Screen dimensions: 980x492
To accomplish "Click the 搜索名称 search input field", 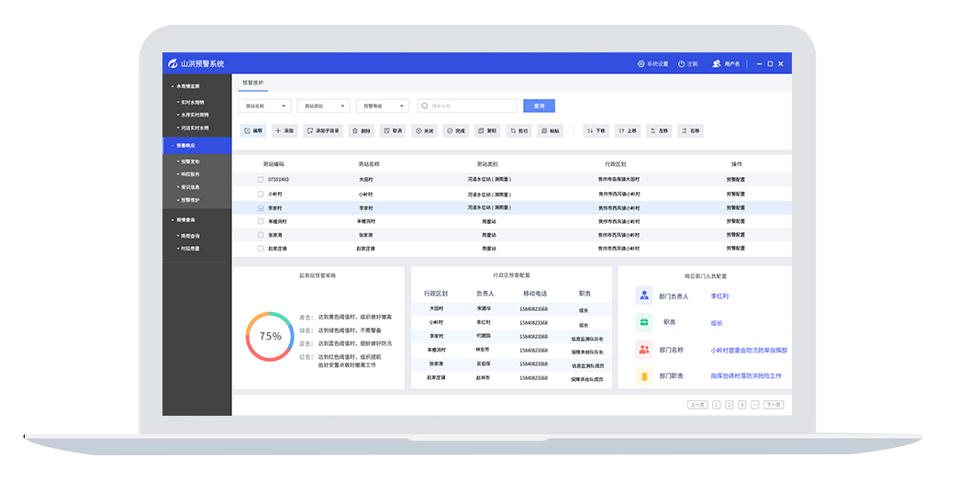I will pos(472,106).
